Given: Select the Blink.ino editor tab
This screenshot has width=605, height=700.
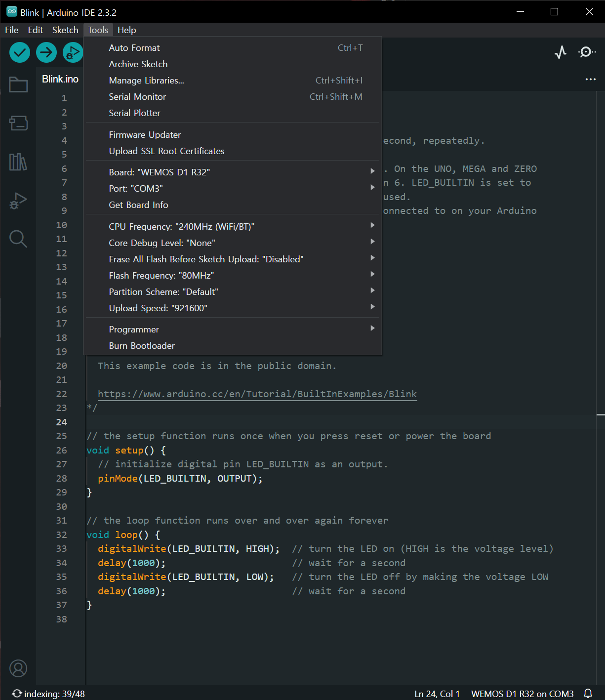Looking at the screenshot, I should point(60,79).
